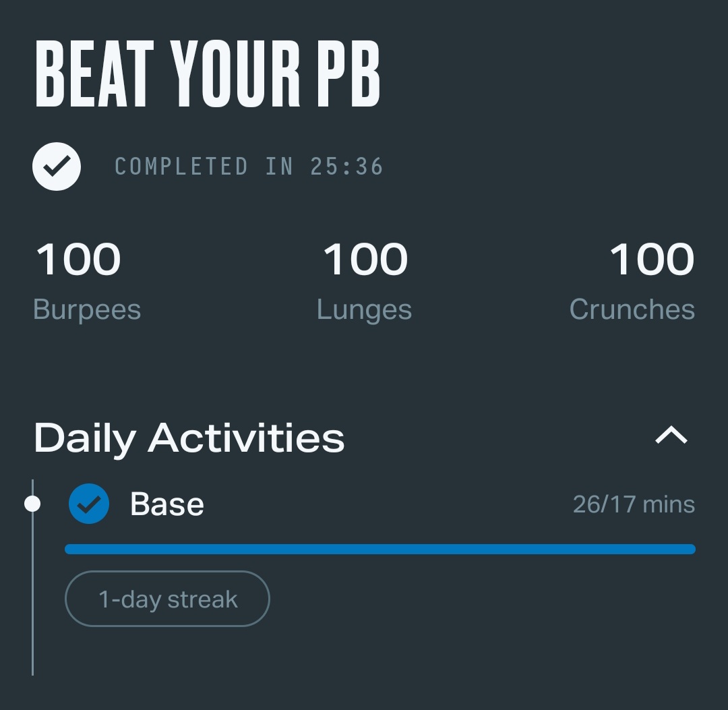Tap the Crunches label
Viewport: 728px width, 710px height.
(632, 309)
